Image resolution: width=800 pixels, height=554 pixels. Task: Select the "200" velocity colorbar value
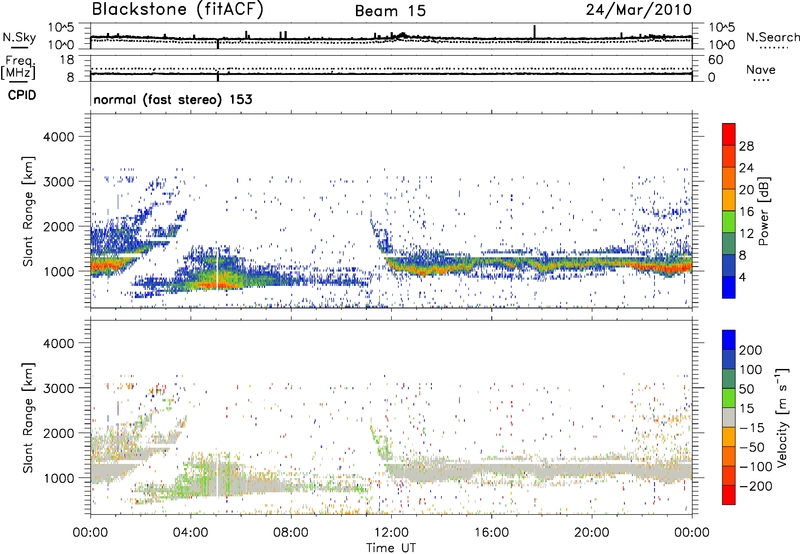pyautogui.click(x=751, y=350)
